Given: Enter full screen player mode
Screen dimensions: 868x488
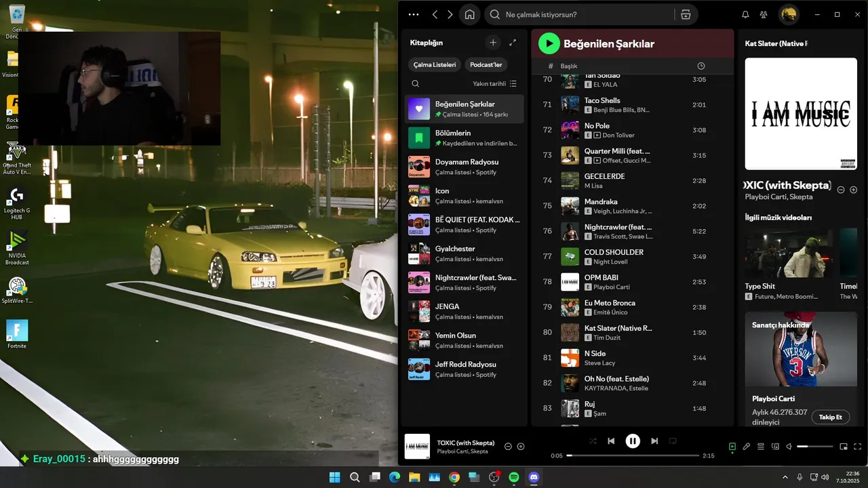Looking at the screenshot, I should click(x=858, y=447).
